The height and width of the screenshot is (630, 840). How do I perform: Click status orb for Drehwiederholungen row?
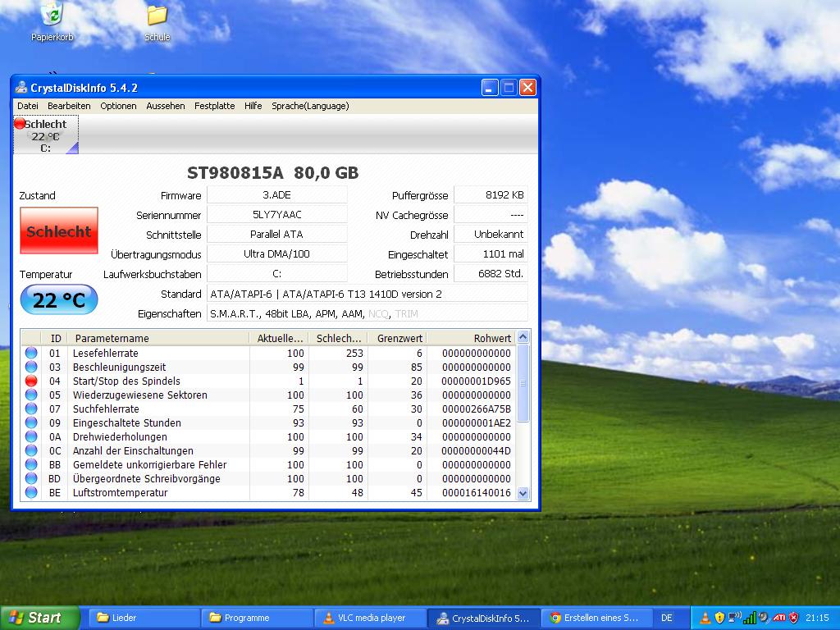(x=31, y=436)
